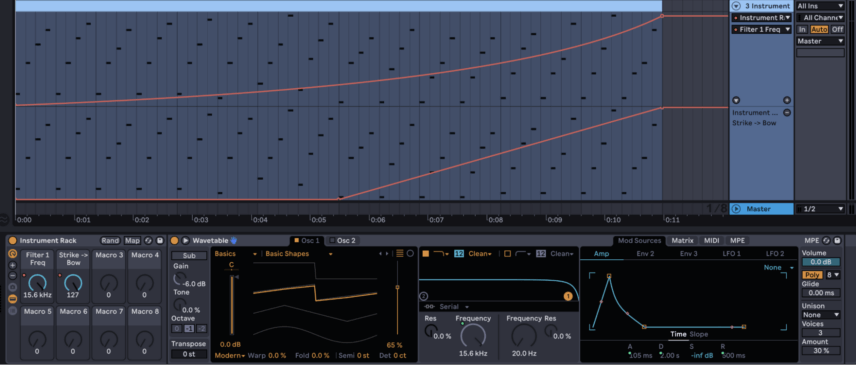Set monitor to In
This screenshot has width=856, height=365.
pyautogui.click(x=802, y=29)
